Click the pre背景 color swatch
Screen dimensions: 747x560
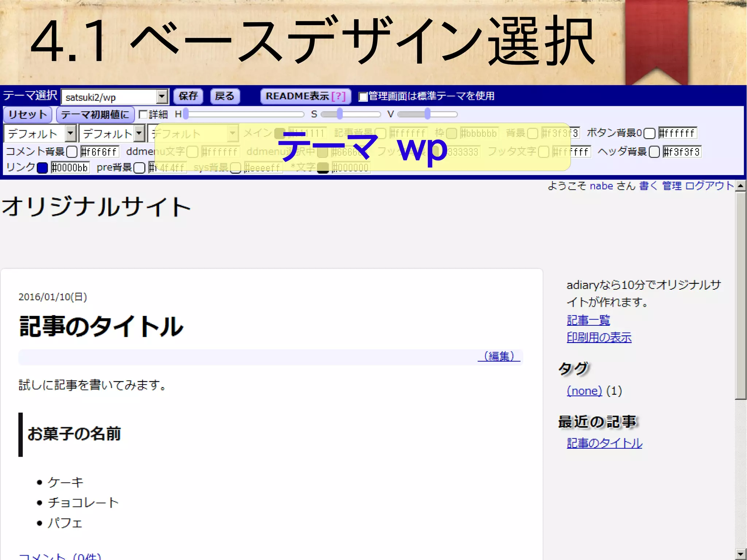pyautogui.click(x=139, y=168)
